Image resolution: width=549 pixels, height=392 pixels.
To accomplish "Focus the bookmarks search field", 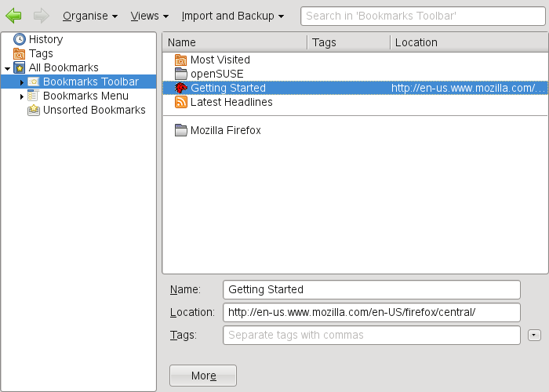I will point(422,16).
